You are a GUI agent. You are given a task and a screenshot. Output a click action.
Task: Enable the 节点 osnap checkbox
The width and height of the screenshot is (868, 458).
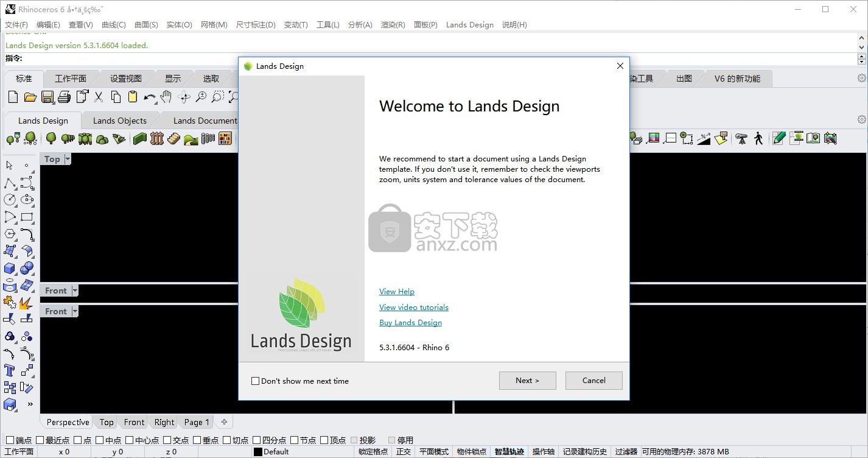coord(294,440)
